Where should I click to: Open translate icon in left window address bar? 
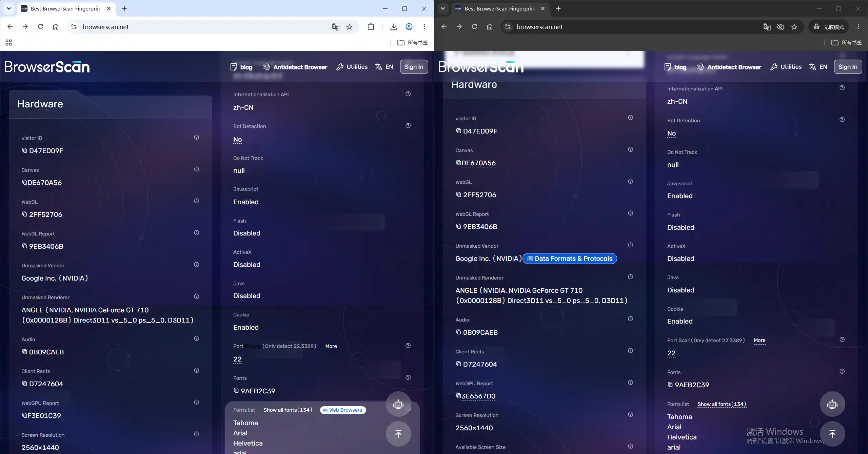point(336,27)
